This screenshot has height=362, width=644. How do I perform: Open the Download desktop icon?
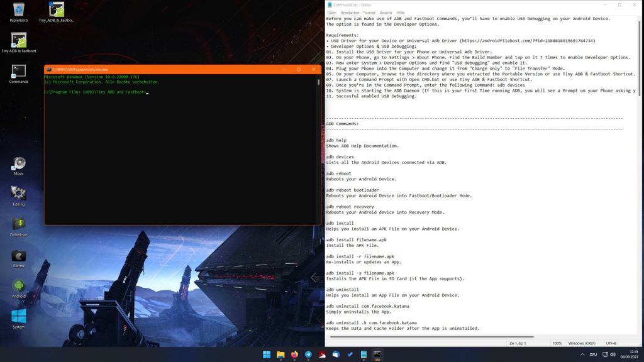[19, 225]
